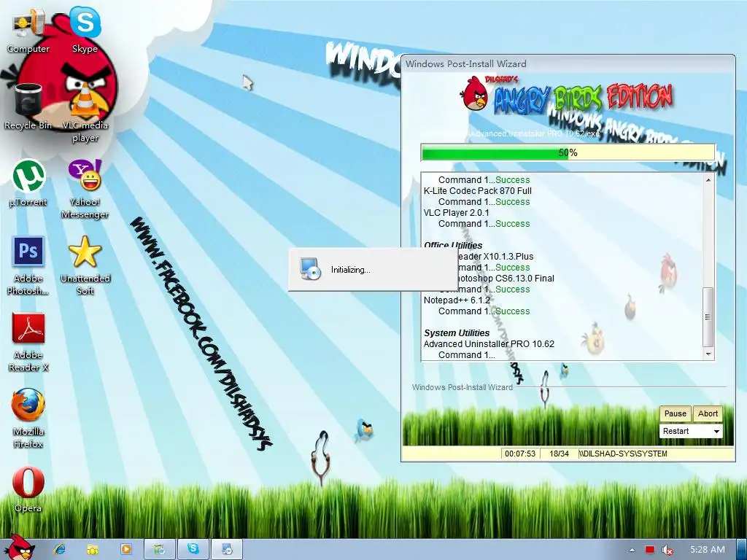
Task: Click the Windows Post-Install Wizard title bar
Action: (568, 64)
